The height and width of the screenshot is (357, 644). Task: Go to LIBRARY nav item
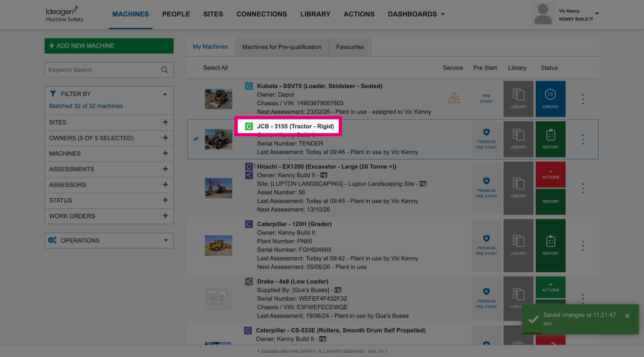(x=315, y=14)
